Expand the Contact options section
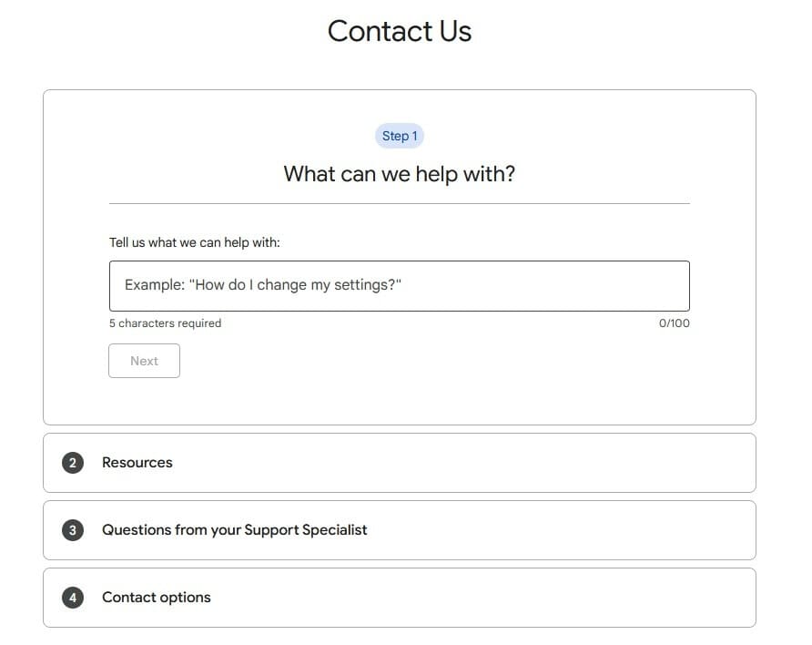 click(x=400, y=598)
